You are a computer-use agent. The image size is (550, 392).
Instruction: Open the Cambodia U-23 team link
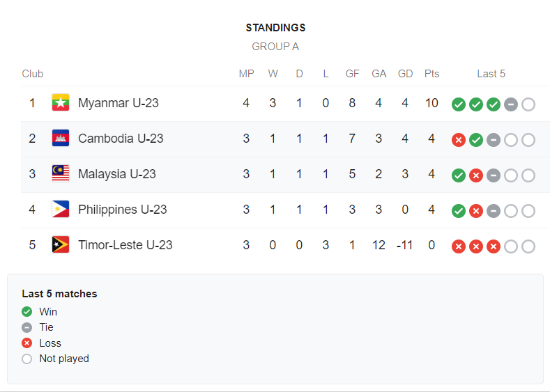(x=121, y=139)
